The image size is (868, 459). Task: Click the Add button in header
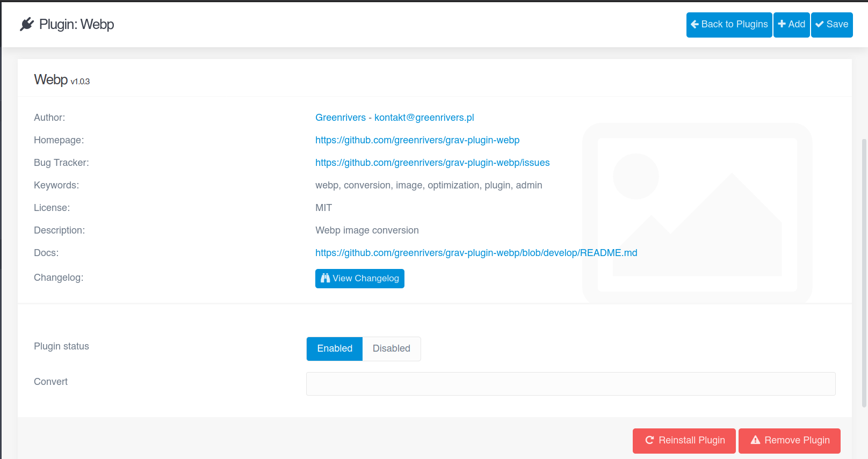coord(791,25)
